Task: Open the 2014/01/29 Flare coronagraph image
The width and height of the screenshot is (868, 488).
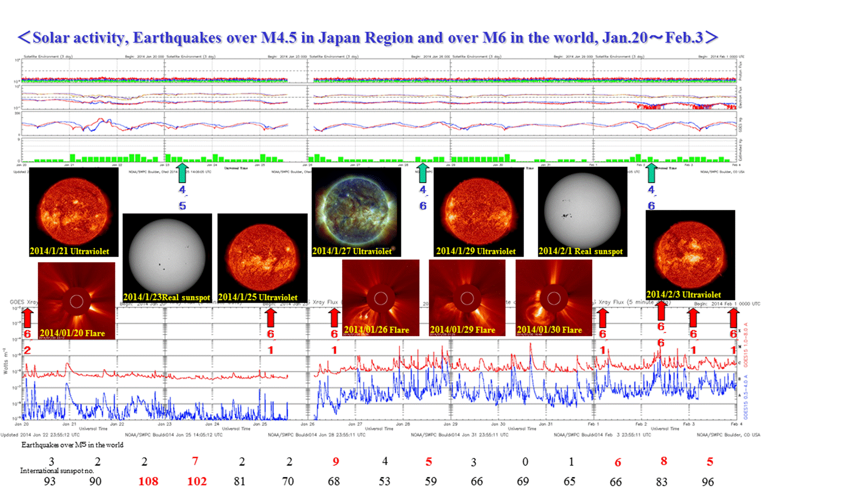Action: pos(467,298)
